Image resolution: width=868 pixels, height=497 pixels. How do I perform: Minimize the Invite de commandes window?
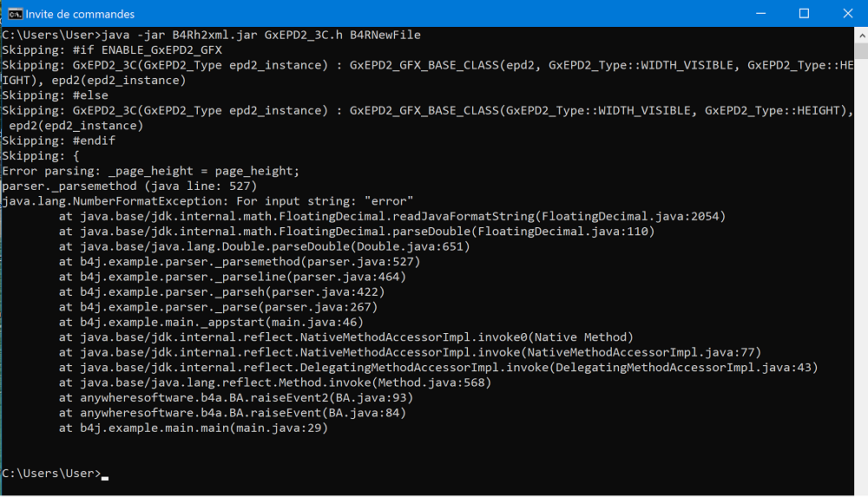pos(760,13)
